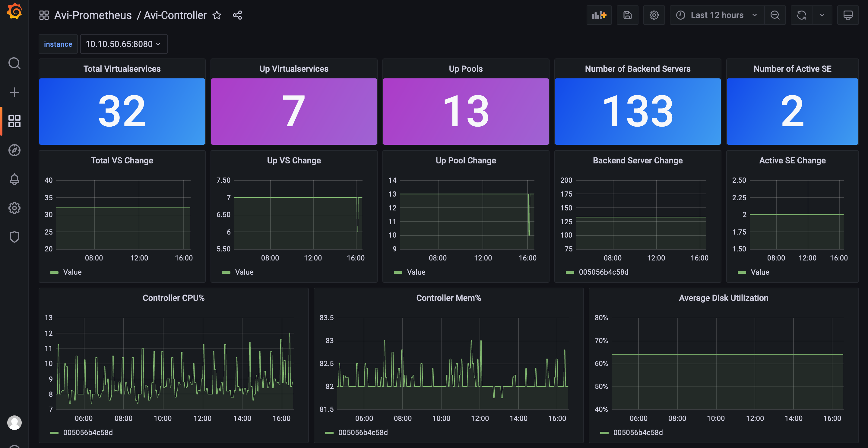Image resolution: width=868 pixels, height=448 pixels.
Task: Open the Up Virtualservices panel title menu
Action: tap(294, 69)
